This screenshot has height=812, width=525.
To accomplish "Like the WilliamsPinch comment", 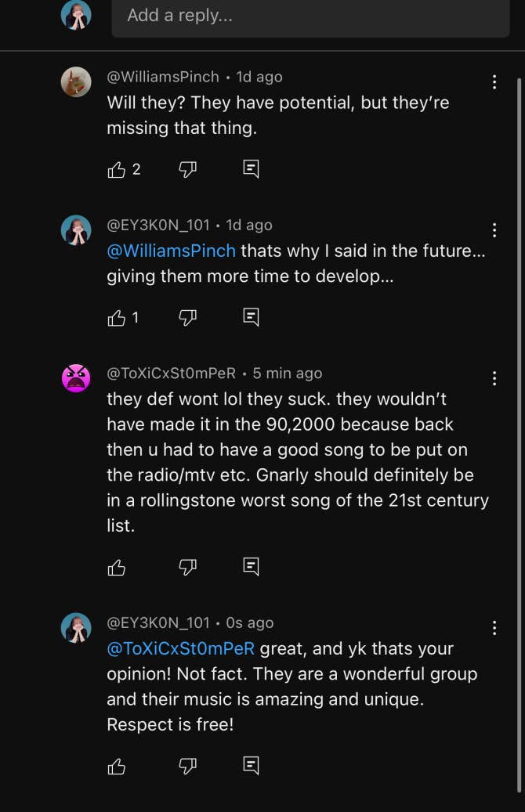I will [x=116, y=169].
